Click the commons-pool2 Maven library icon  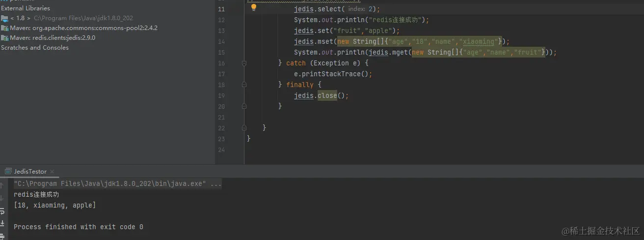4,28
